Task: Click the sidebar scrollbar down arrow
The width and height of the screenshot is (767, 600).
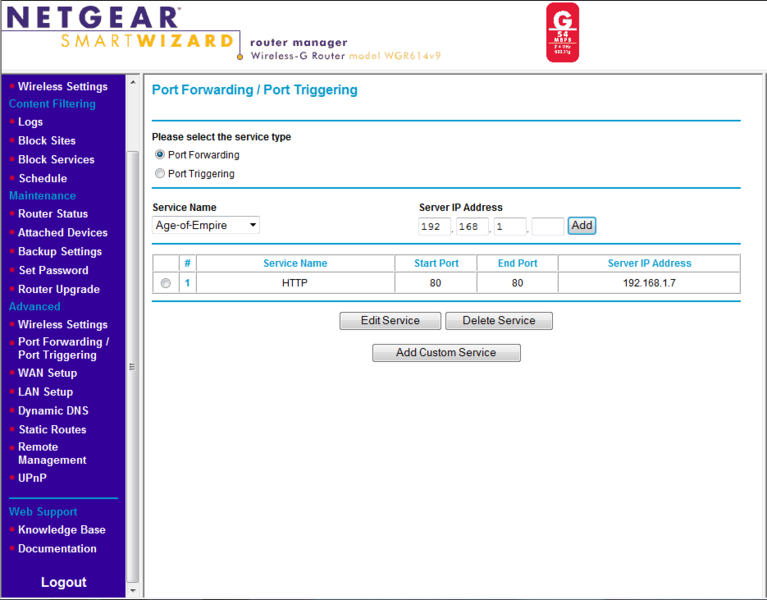Action: (133, 590)
